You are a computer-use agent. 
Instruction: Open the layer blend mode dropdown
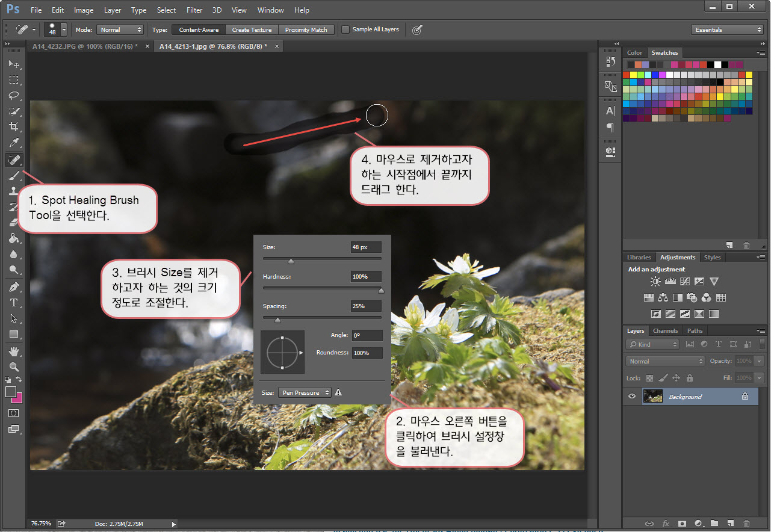pyautogui.click(x=665, y=361)
